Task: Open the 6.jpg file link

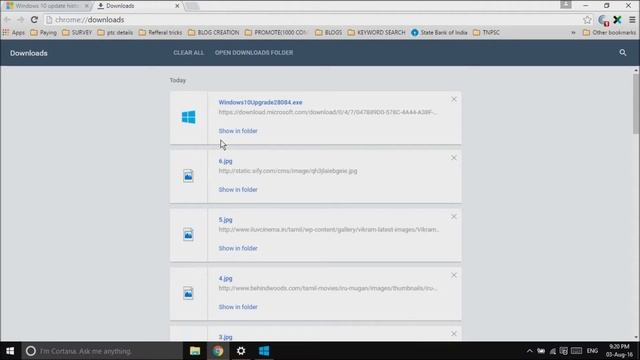Action: tap(225, 161)
